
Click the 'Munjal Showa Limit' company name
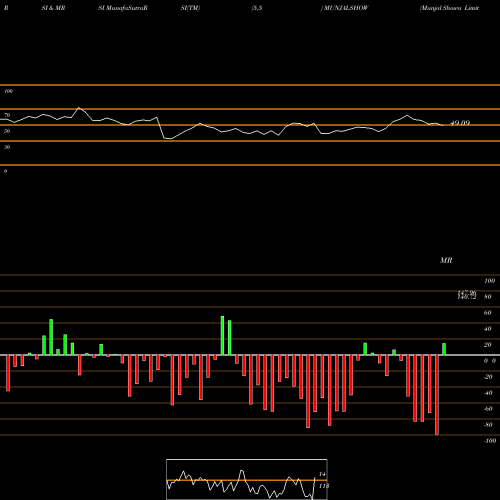[450, 8]
